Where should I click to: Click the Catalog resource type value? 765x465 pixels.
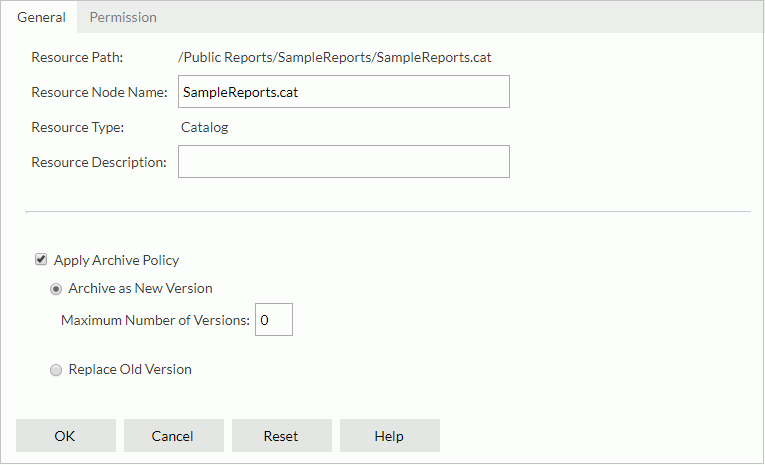pyautogui.click(x=204, y=127)
